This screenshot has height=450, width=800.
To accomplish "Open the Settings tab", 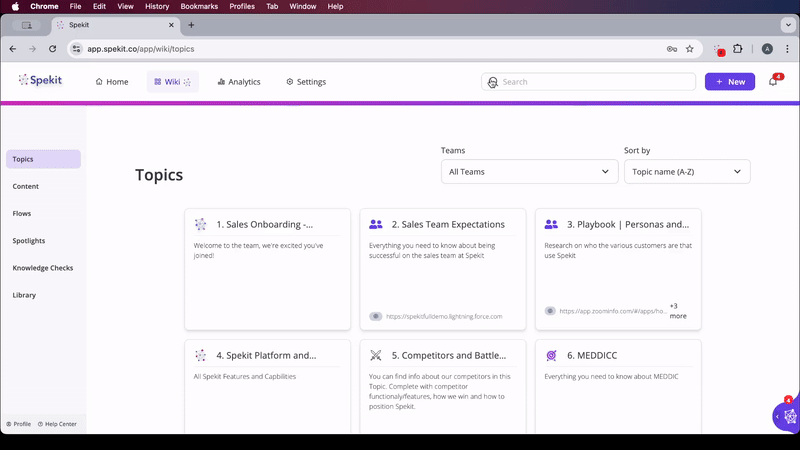I will click(306, 82).
